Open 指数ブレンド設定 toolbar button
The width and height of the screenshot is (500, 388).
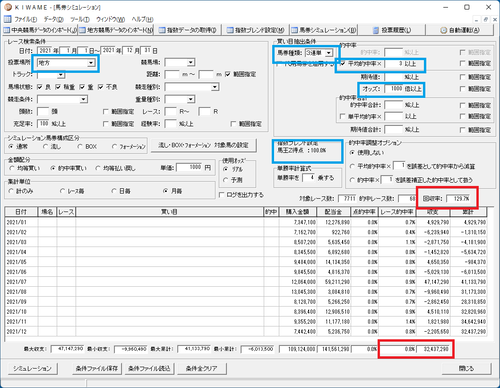point(255,30)
